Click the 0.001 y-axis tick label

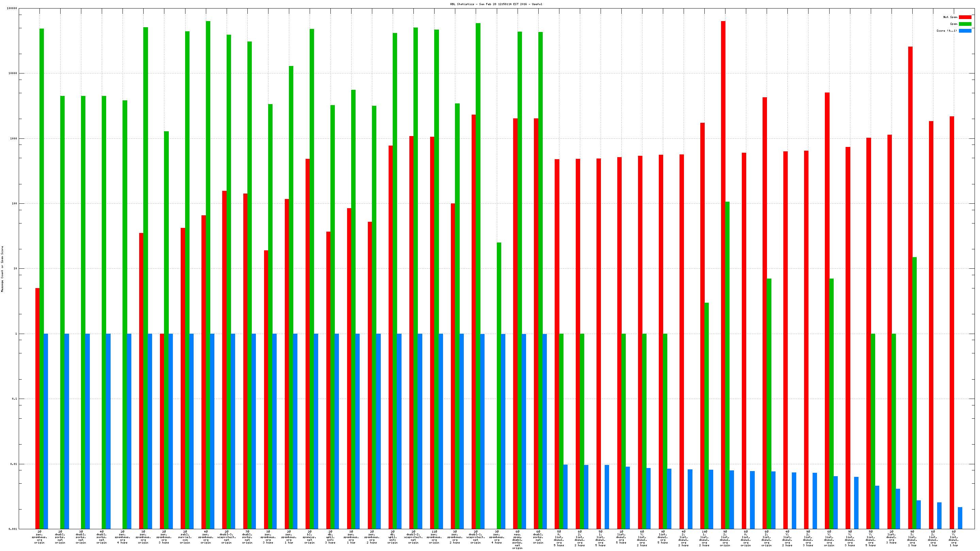pyautogui.click(x=13, y=529)
